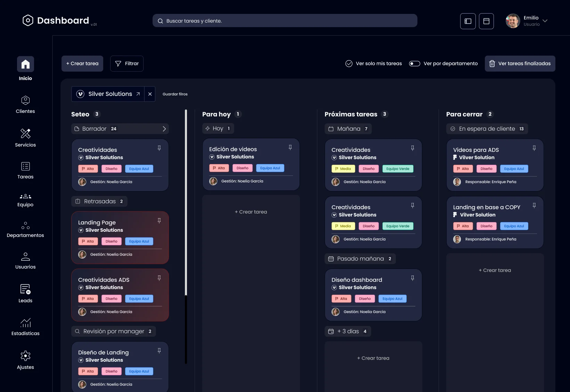Remove the Silver Solutions filter chip
570x392 pixels.
[150, 94]
